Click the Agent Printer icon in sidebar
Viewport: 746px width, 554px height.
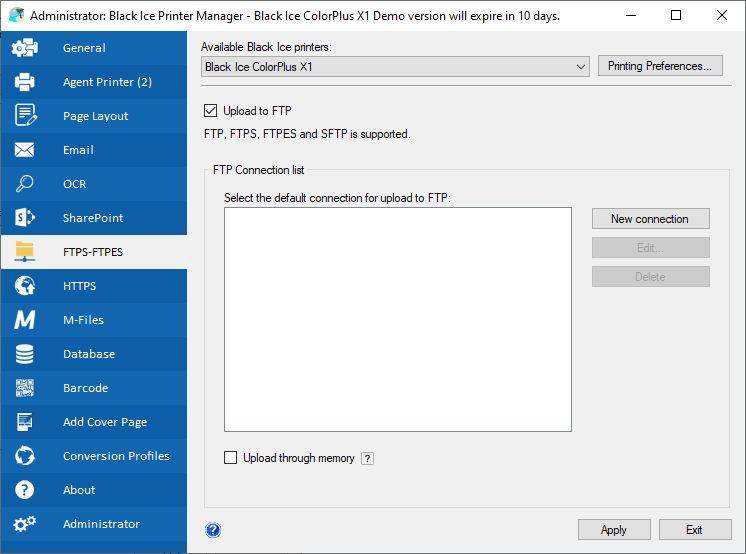click(x=25, y=82)
